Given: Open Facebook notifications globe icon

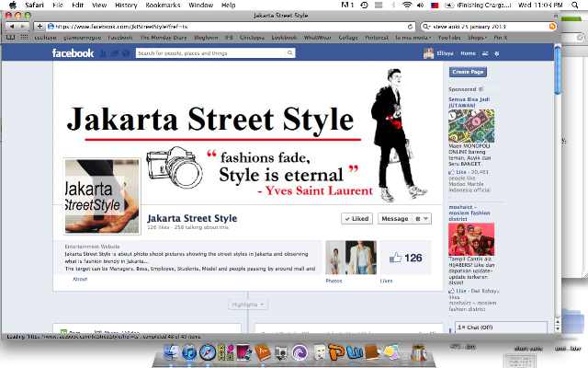Looking at the screenshot, I should click(x=126, y=53).
